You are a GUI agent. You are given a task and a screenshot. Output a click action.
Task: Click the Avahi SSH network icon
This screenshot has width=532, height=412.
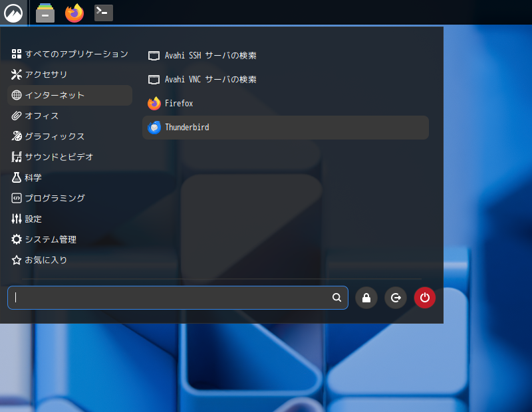(154, 56)
